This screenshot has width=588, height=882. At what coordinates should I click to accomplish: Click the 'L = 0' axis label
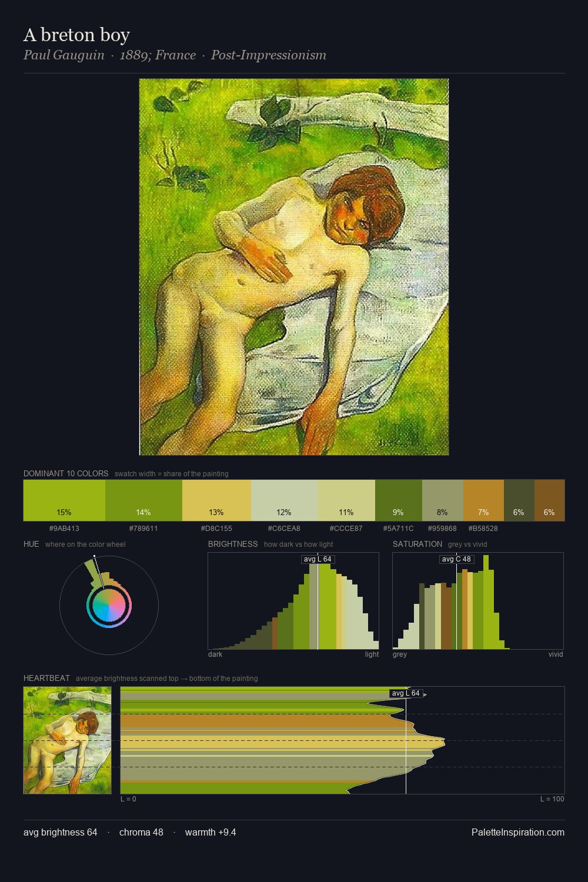[x=128, y=799]
